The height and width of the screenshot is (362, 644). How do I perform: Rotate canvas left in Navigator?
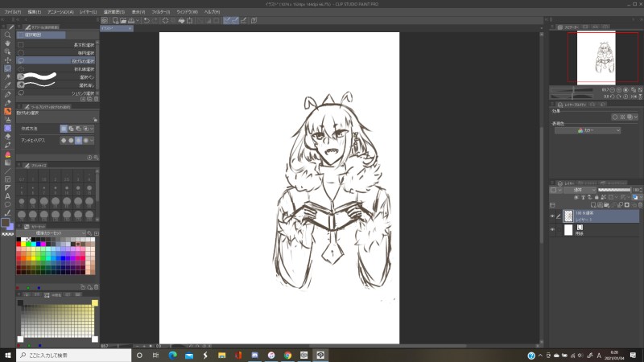point(613,97)
